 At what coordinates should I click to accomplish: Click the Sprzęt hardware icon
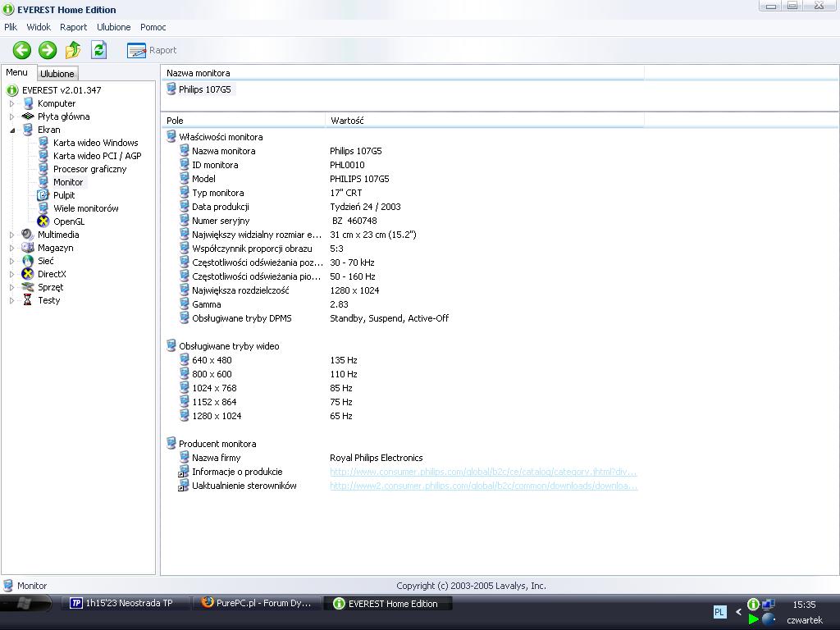click(x=28, y=287)
